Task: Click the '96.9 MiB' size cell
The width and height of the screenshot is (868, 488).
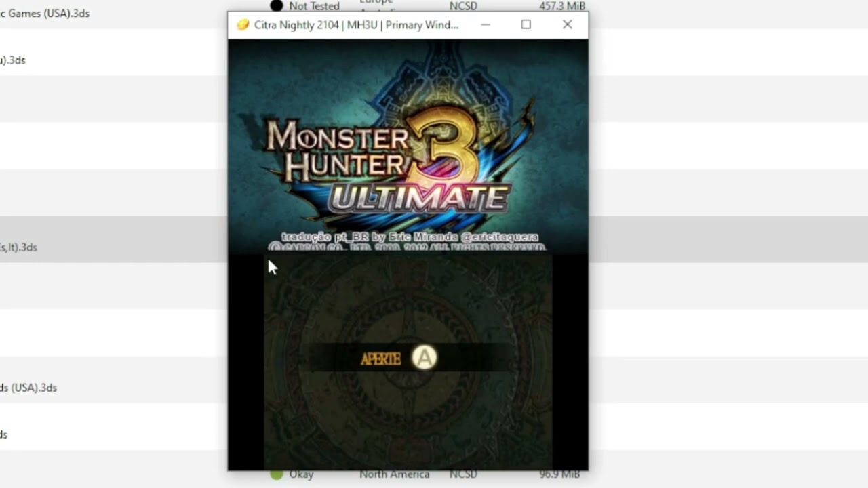Action: pos(559,474)
